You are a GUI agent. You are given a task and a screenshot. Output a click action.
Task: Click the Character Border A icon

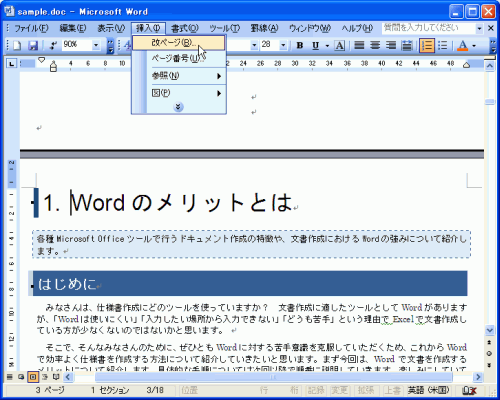coord(339,45)
